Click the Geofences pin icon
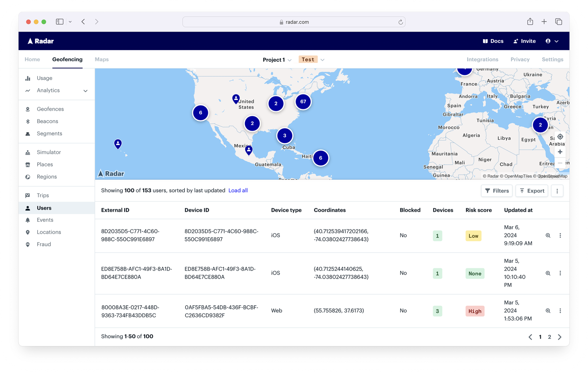Screen dimensions: 588x372 pyautogui.click(x=28, y=109)
